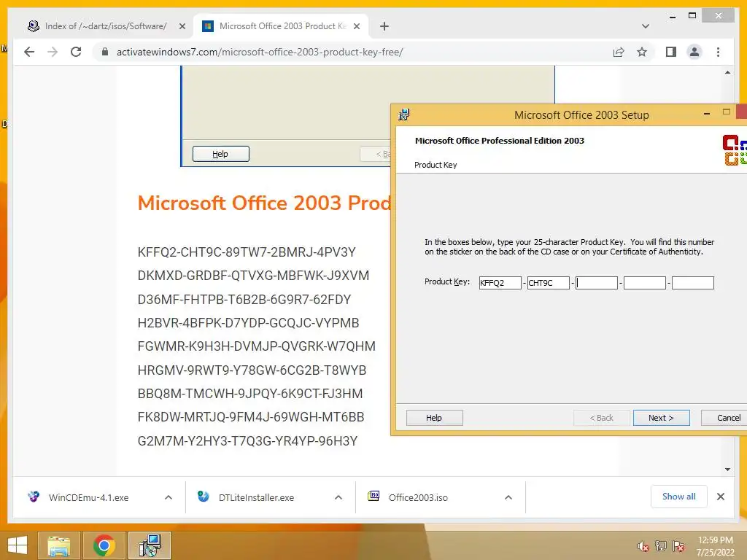Open the DTLiteInstaller.exe download
747x560 pixels.
point(256,497)
